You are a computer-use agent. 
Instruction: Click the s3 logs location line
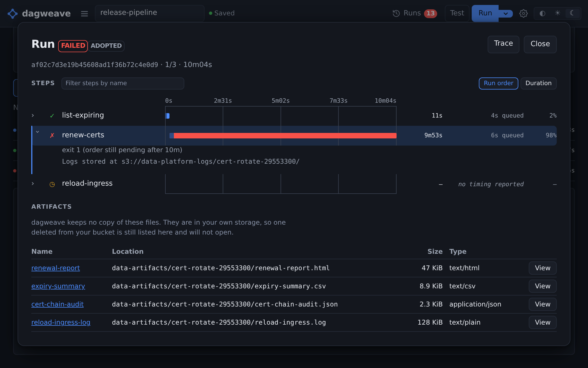pos(181,161)
